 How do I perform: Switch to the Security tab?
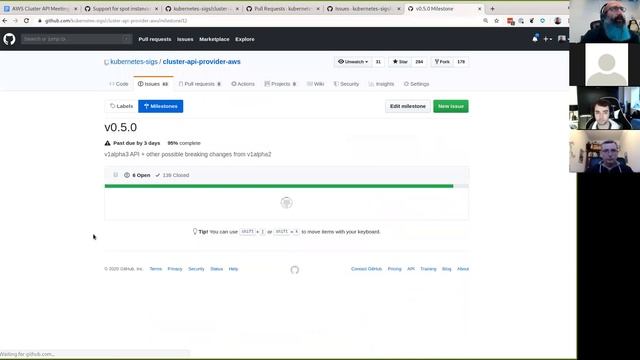pyautogui.click(x=347, y=84)
